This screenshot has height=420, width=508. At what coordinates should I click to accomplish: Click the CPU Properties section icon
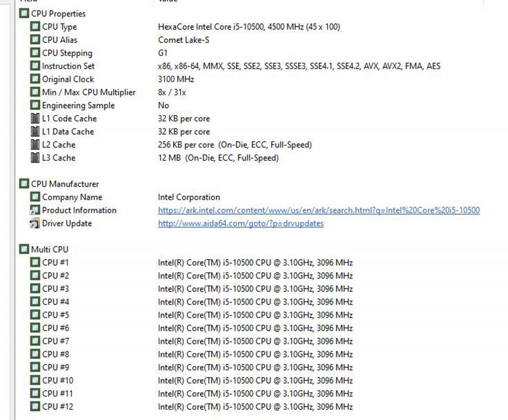pos(24,13)
